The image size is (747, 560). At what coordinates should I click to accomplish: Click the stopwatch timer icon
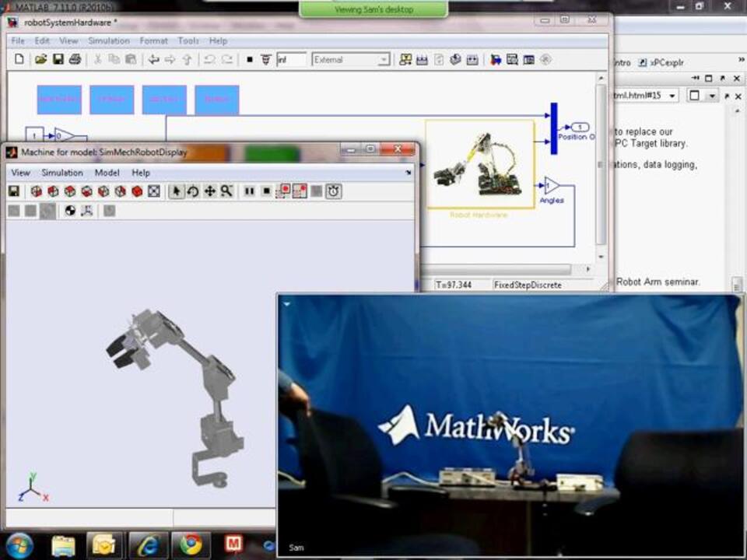[334, 191]
